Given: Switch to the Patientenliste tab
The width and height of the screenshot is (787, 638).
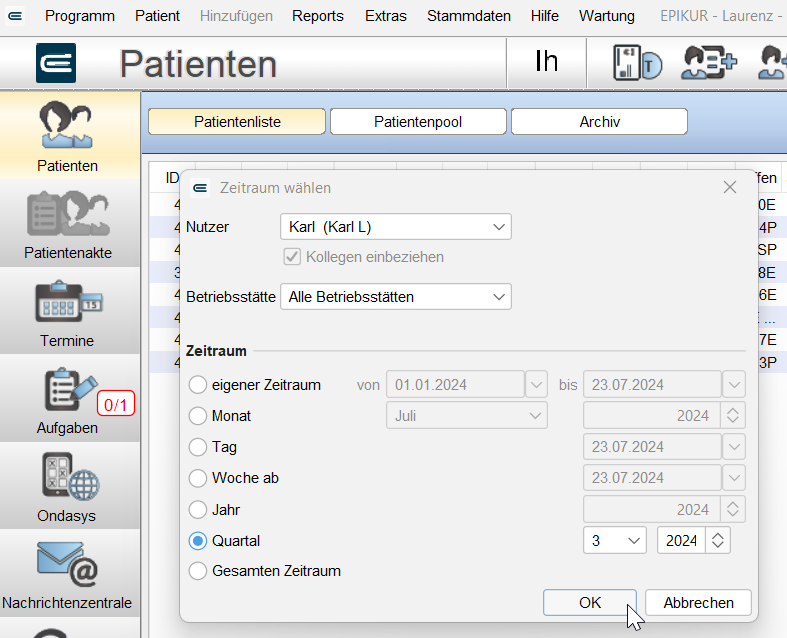Looking at the screenshot, I should coord(237,121).
